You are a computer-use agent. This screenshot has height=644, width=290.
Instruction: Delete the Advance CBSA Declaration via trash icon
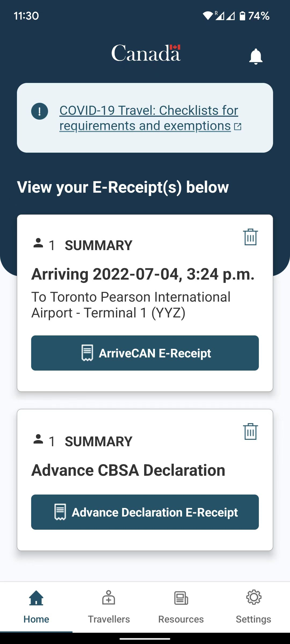[x=250, y=431]
